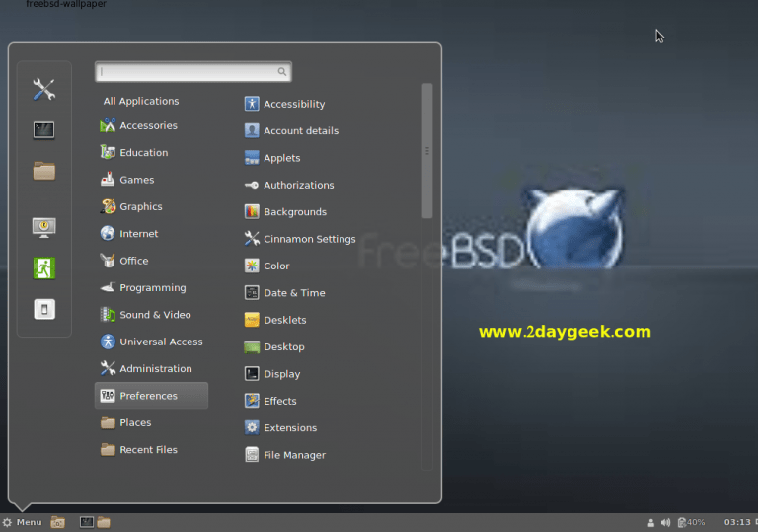This screenshot has width=758, height=532.
Task: Open Extensions settings
Action: click(281, 428)
